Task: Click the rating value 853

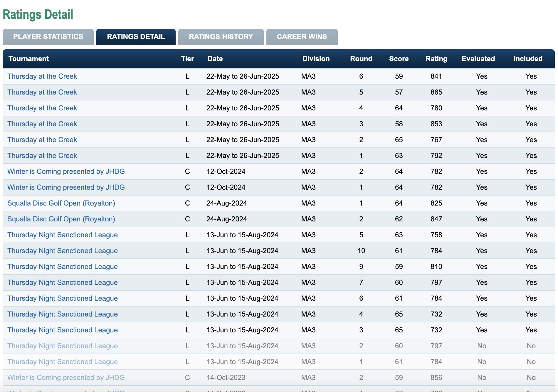Action: pyautogui.click(x=436, y=124)
